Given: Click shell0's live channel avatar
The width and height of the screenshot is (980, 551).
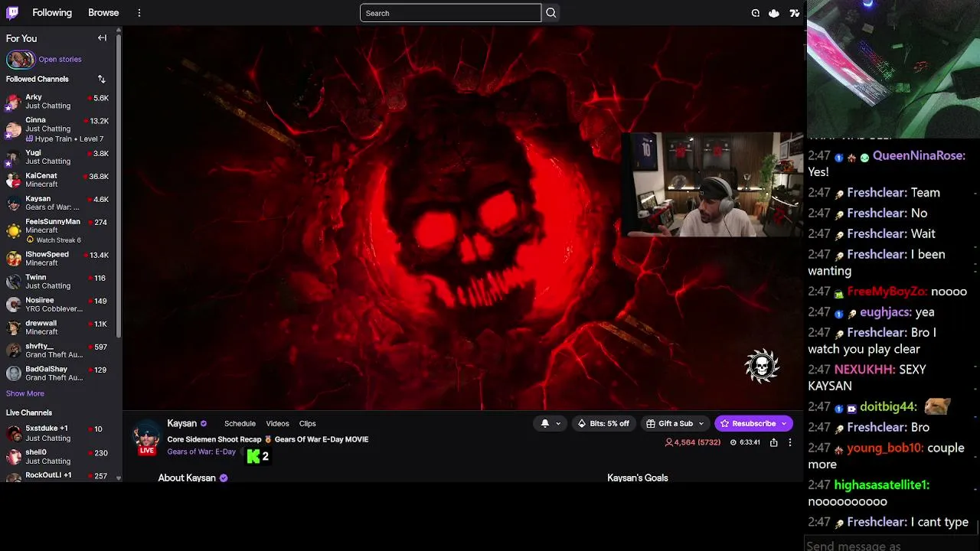Looking at the screenshot, I should click(x=13, y=457).
